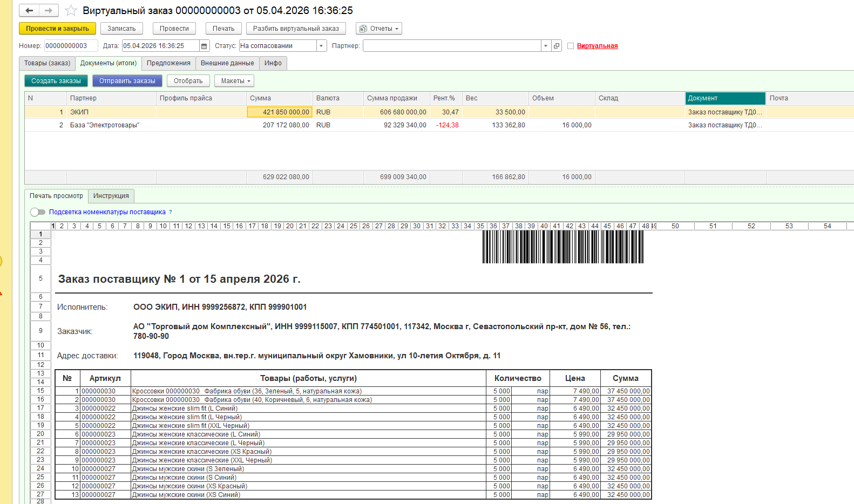Click the Виртуальная red link
This screenshot has width=854, height=504.
coord(597,46)
